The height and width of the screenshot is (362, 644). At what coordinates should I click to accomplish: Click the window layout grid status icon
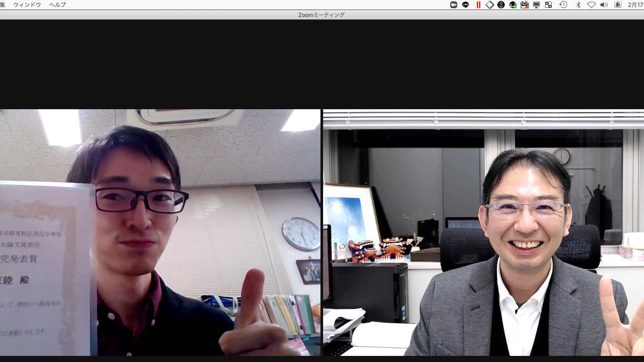click(x=548, y=5)
